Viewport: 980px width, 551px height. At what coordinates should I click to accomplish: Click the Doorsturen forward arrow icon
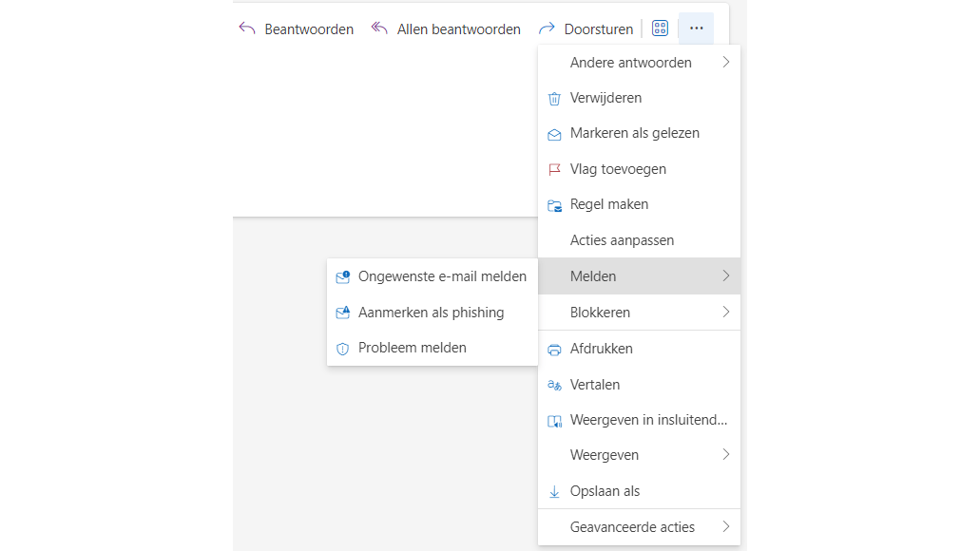tap(547, 28)
